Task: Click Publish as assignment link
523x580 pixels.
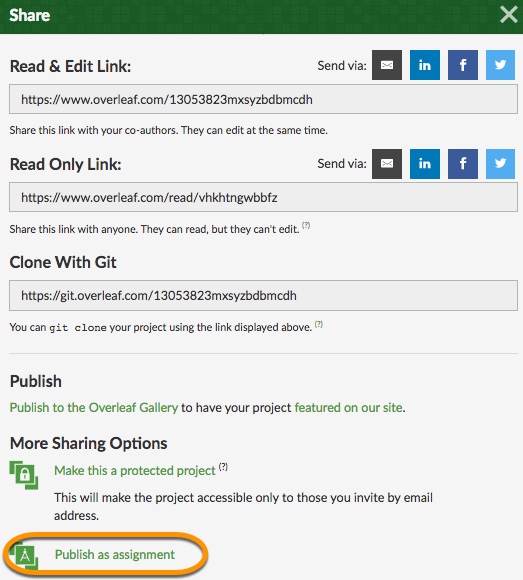Action: [115, 554]
